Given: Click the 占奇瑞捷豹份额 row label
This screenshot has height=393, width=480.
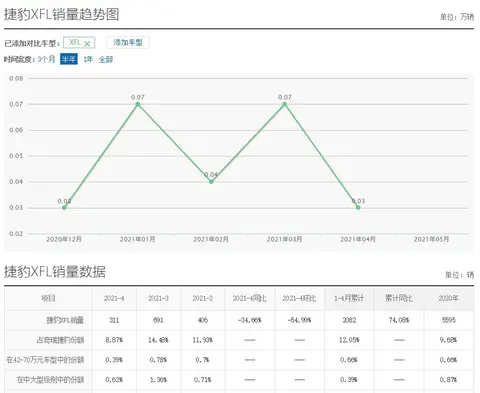Looking at the screenshot, I should point(60,340).
